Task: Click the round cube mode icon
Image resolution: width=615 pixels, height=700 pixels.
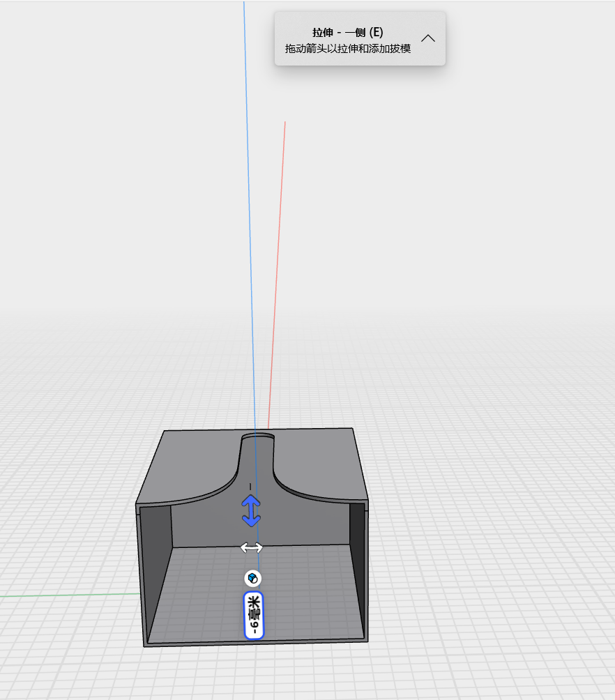Action: [x=253, y=579]
